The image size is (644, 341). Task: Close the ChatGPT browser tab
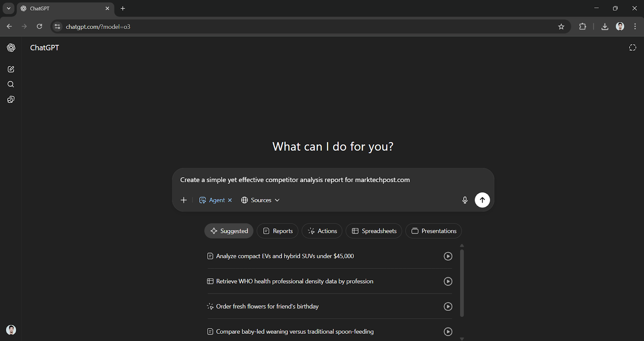(107, 8)
